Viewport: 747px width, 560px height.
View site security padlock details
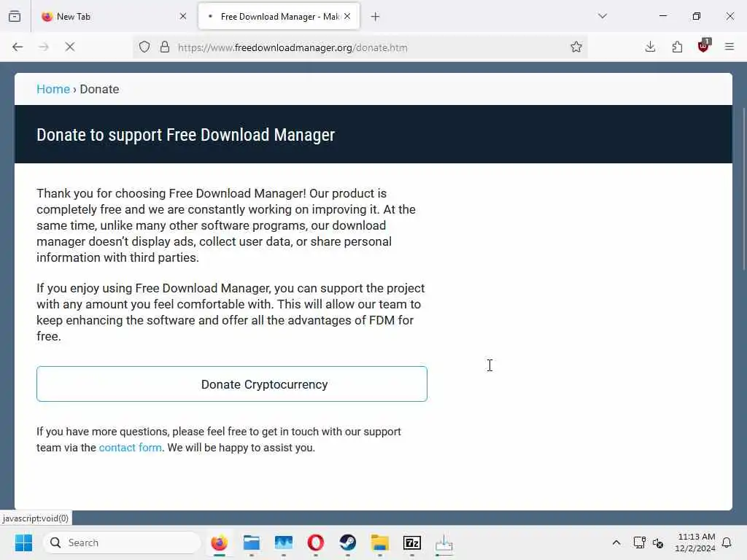[x=165, y=47]
